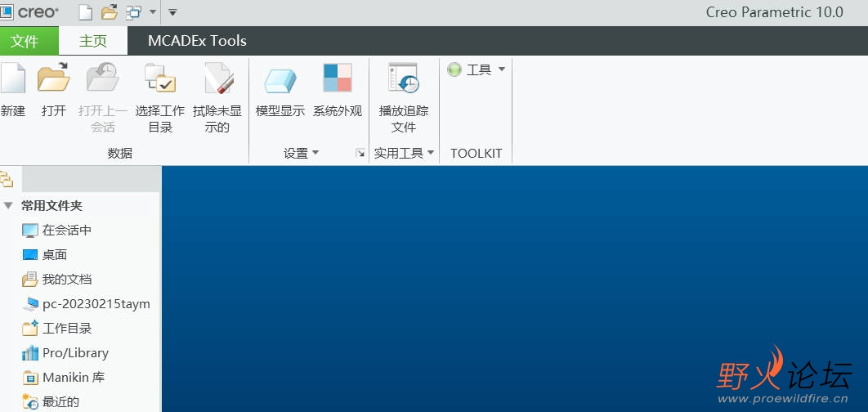Collapse the 常用文件夹 section triangle

click(x=7, y=205)
